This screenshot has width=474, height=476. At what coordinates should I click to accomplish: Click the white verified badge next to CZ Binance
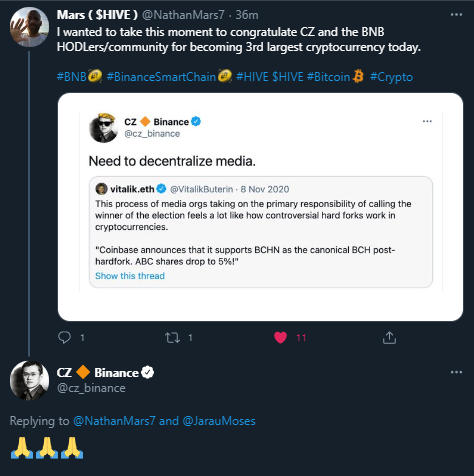coord(147,372)
